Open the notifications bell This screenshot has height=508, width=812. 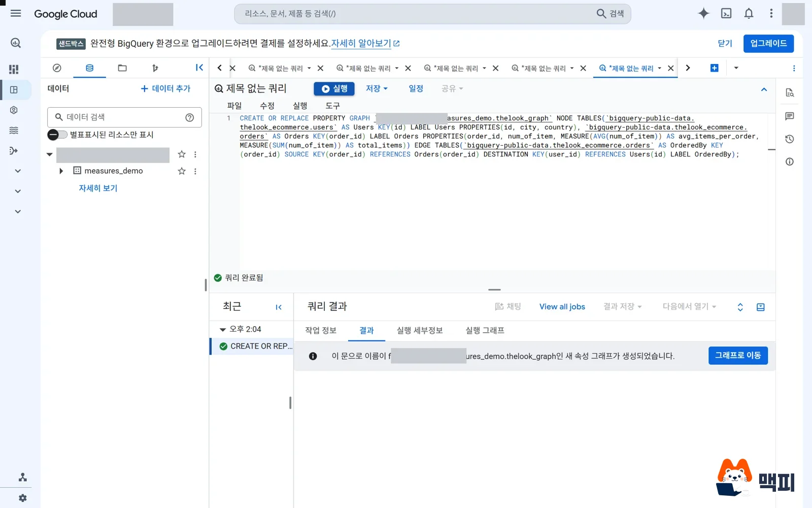pyautogui.click(x=749, y=14)
